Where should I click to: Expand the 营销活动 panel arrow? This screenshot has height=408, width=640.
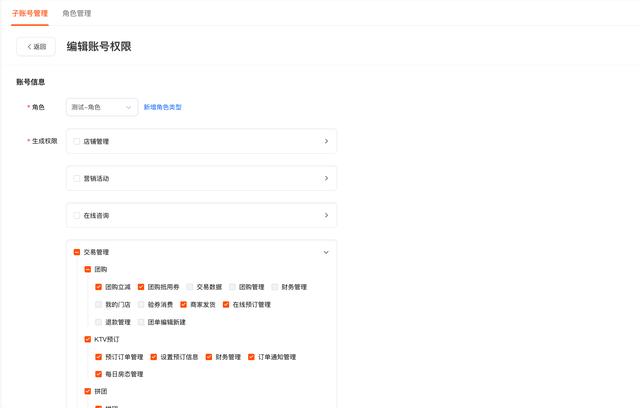pos(326,178)
